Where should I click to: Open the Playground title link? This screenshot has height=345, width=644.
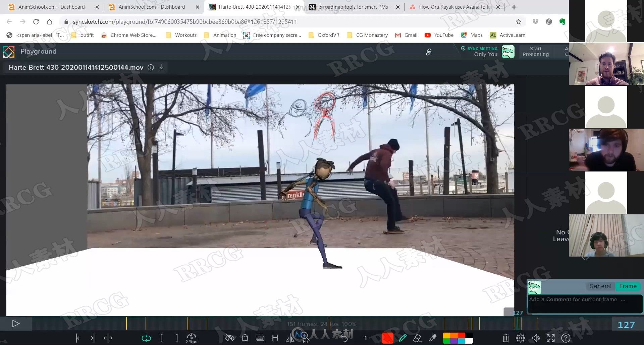click(38, 51)
